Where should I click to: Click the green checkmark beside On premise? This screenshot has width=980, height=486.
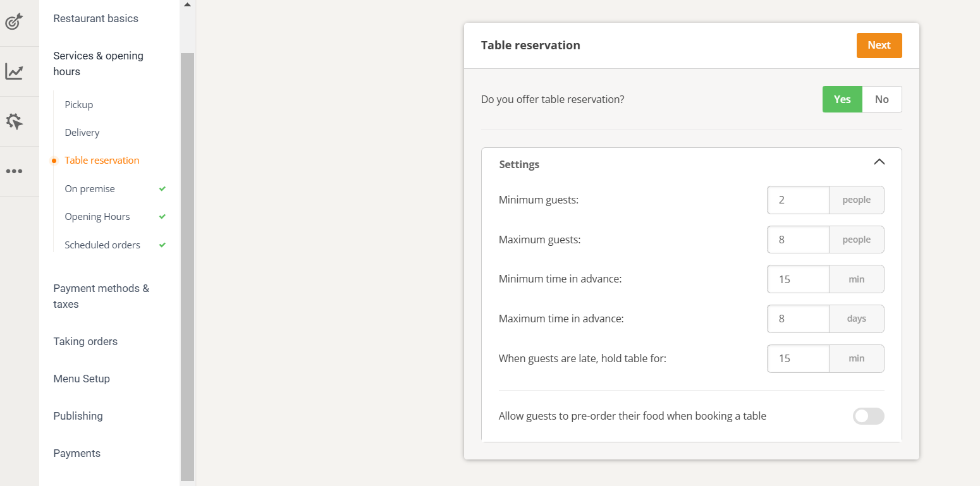point(162,189)
